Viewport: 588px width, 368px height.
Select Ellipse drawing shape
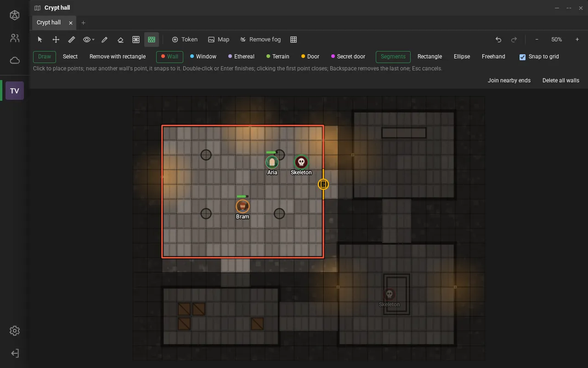click(462, 57)
